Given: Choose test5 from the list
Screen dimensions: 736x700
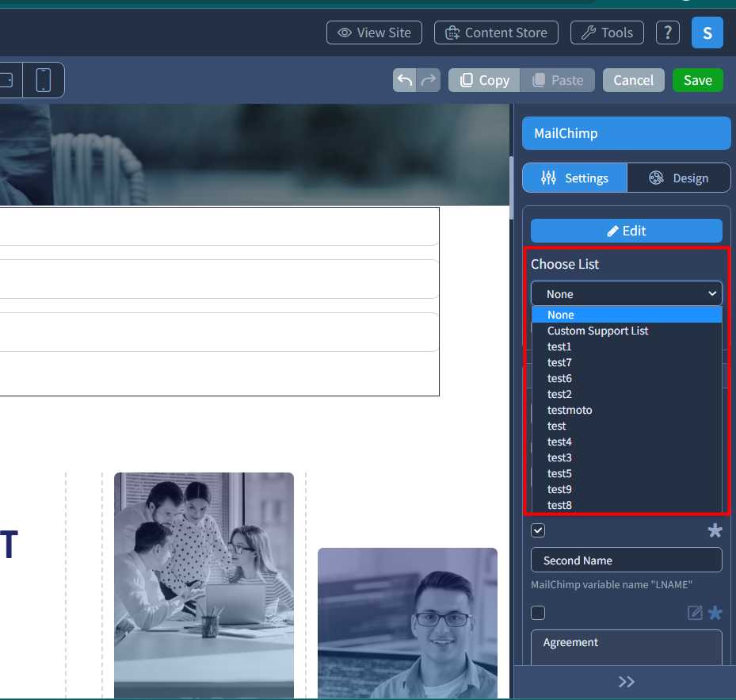Looking at the screenshot, I should coord(626,473).
